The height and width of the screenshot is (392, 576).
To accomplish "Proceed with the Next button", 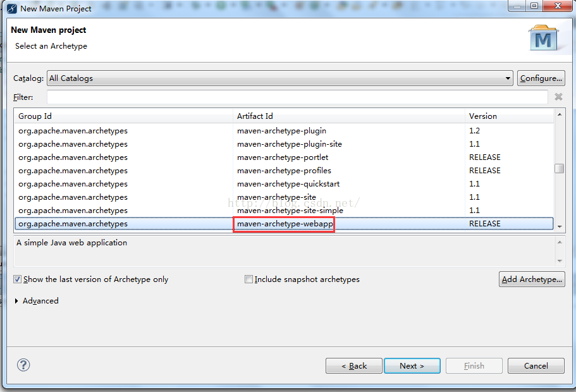I will tap(412, 366).
